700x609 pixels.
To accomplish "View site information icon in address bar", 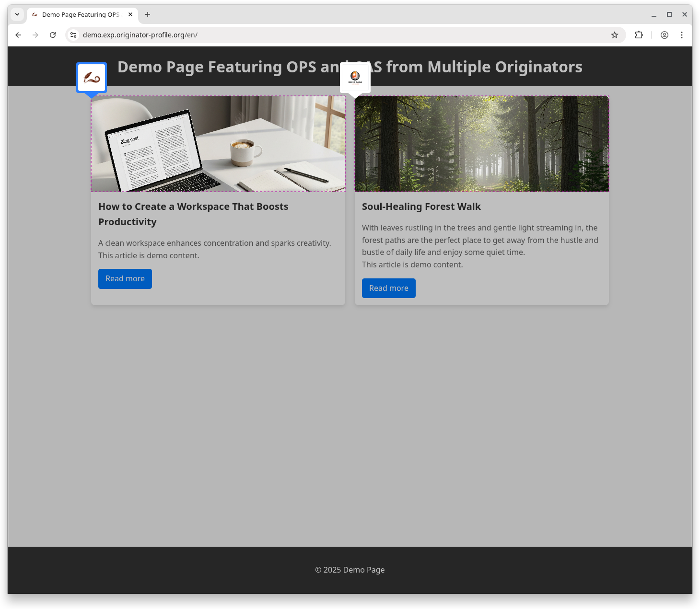I will pyautogui.click(x=73, y=35).
